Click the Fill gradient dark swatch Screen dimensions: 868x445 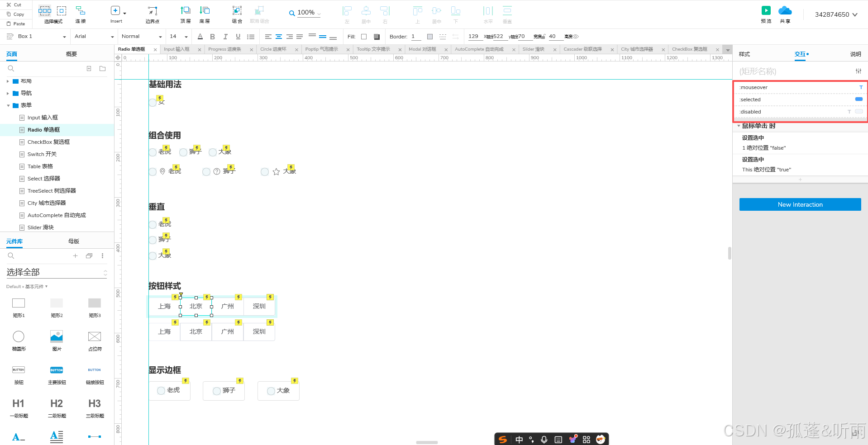tap(377, 37)
